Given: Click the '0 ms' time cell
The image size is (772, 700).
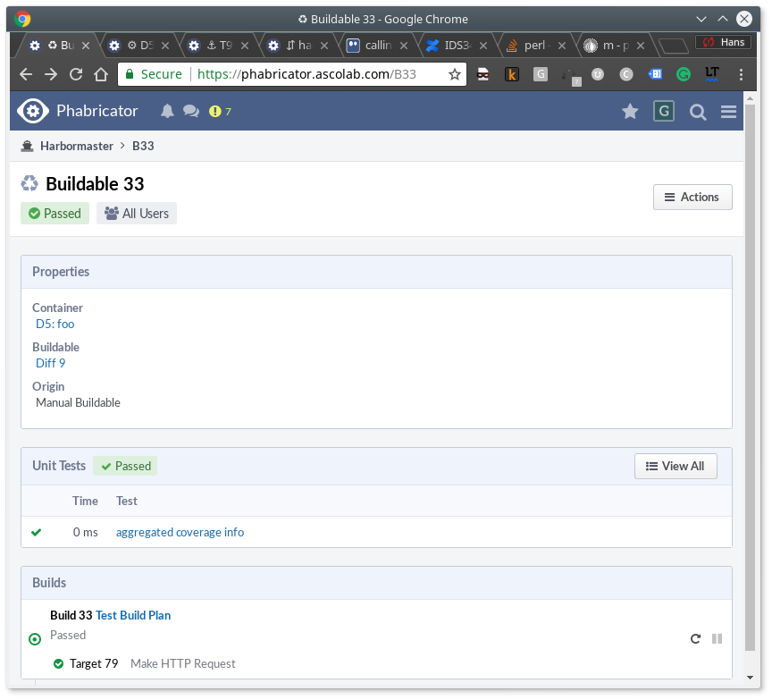Looking at the screenshot, I should [x=85, y=532].
